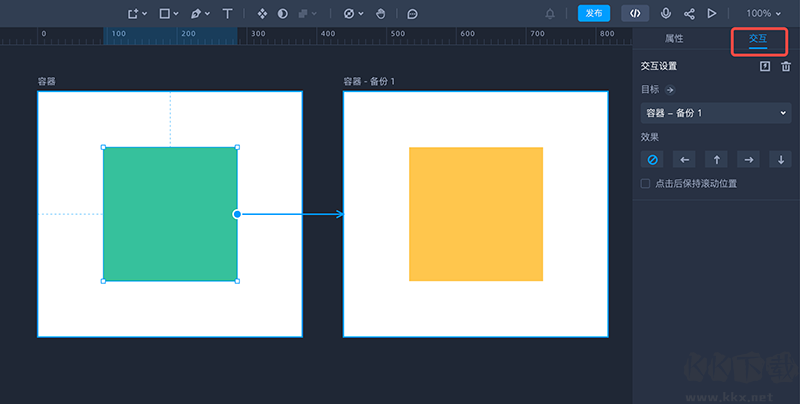
Task: Open the 100% zoom dropdown
Action: [765, 14]
